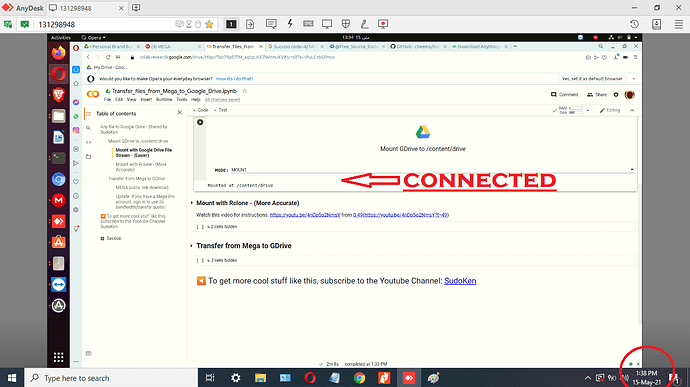This screenshot has width=690, height=387.
Task: Open Colab settings gear icon
Action: (x=616, y=95)
